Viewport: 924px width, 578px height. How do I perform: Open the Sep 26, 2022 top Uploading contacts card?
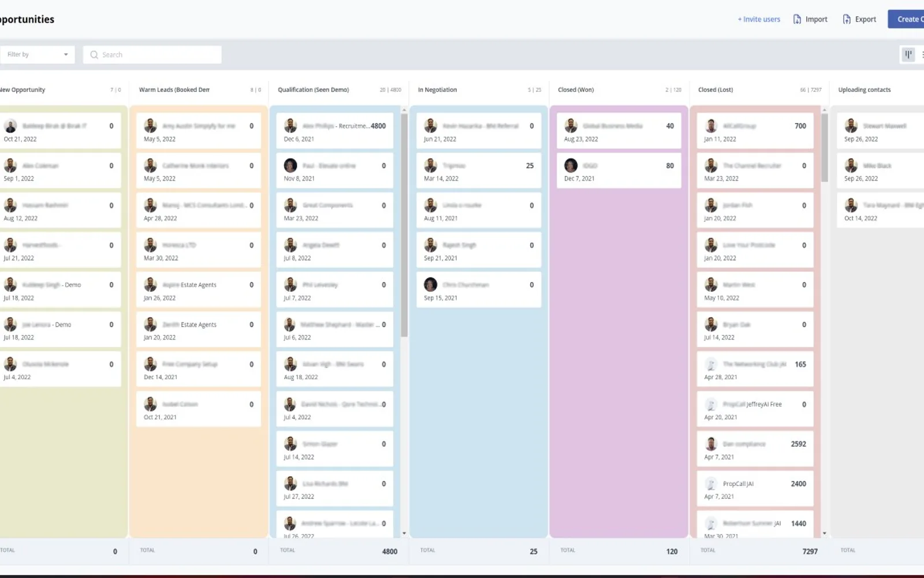click(x=881, y=131)
